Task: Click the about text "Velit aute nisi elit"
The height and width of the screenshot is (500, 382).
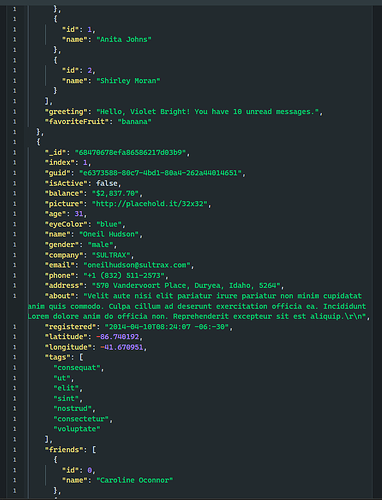Action: 130,296
